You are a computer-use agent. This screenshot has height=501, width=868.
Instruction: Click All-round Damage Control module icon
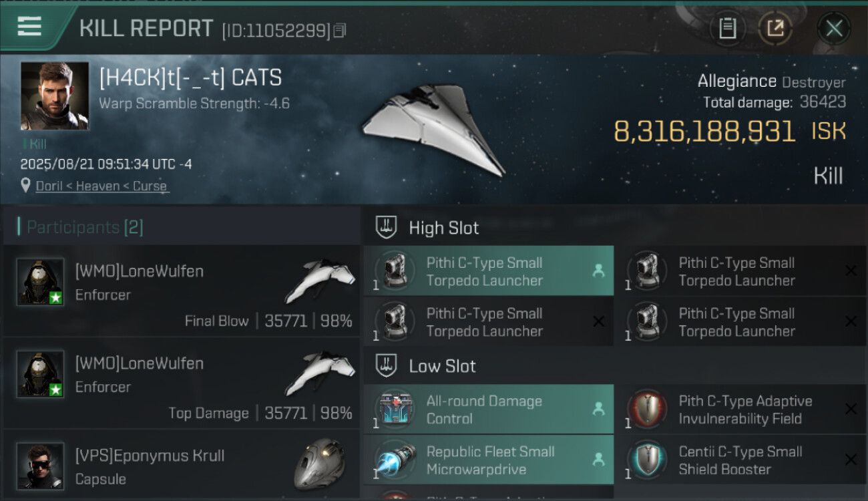coord(395,410)
